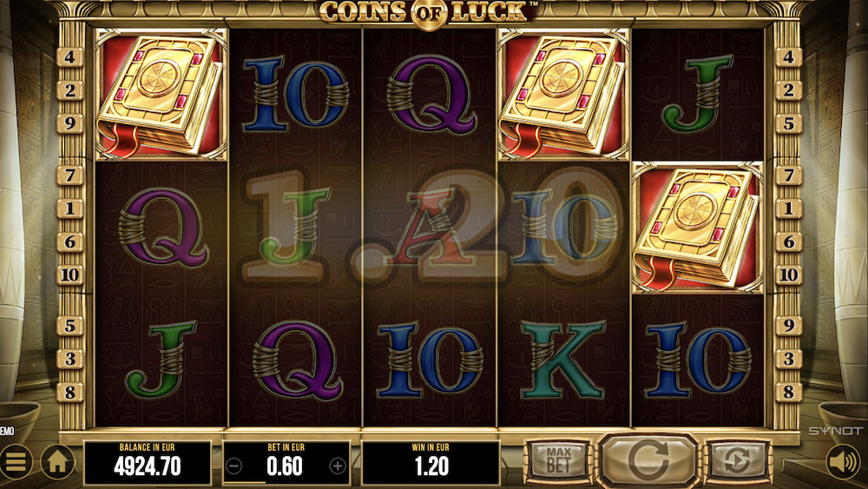
Task: Click the MAX BET button
Action: click(x=559, y=459)
